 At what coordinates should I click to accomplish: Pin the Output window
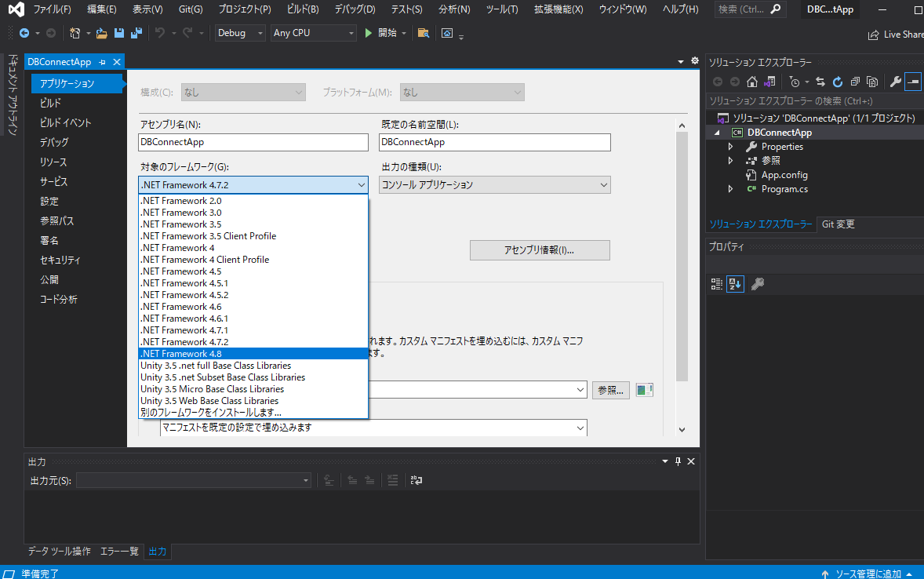(x=678, y=461)
